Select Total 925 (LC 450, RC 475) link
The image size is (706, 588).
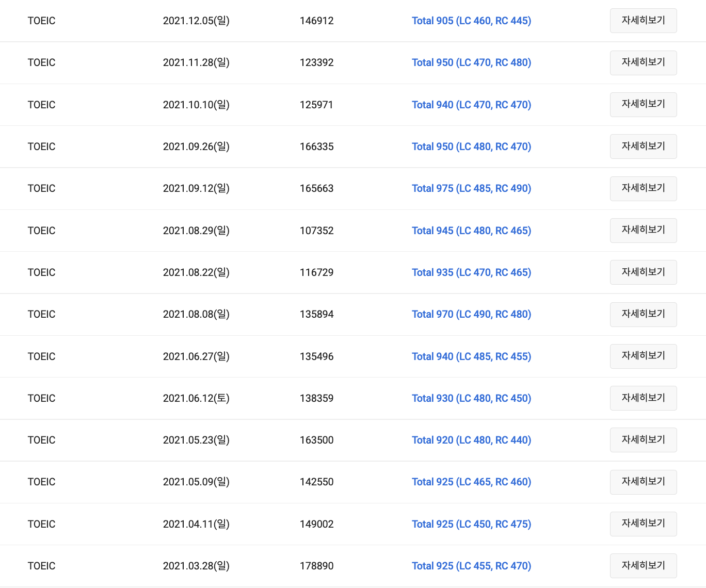coord(471,524)
